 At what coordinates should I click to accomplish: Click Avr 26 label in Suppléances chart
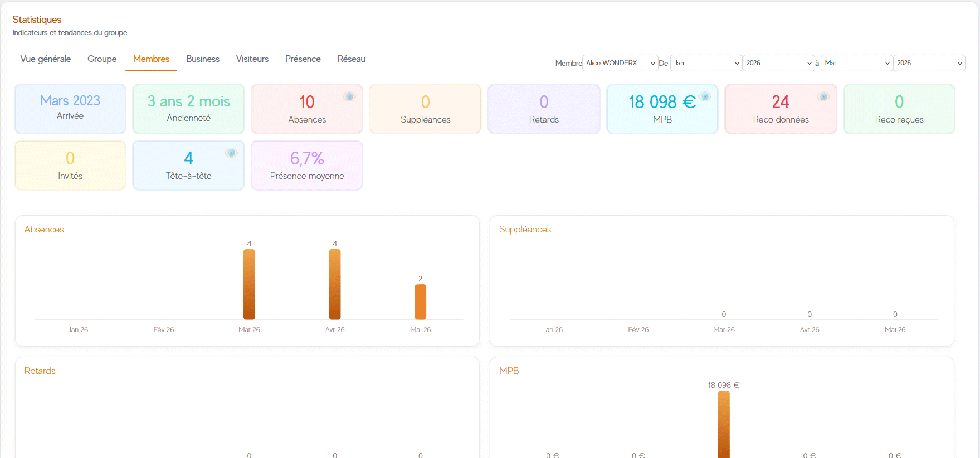click(810, 330)
